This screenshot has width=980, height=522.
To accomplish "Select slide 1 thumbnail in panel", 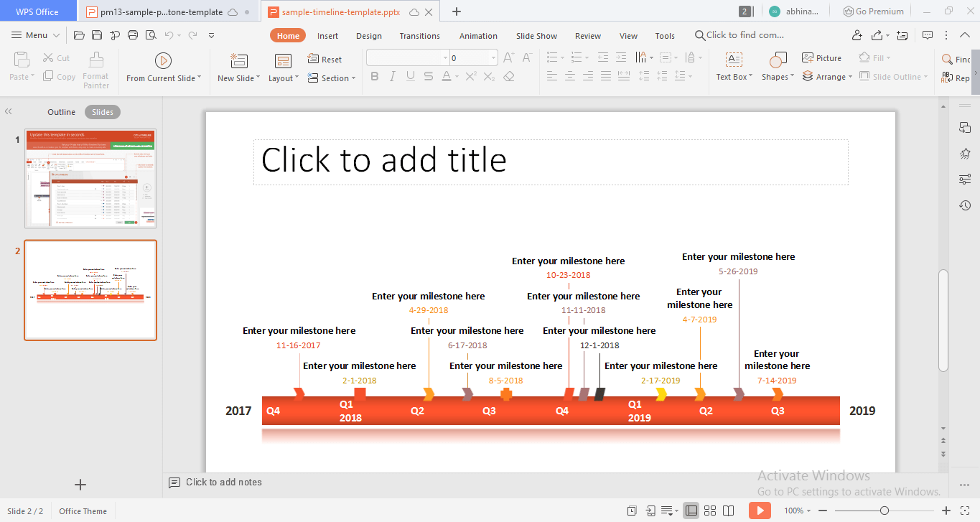I will [90, 179].
